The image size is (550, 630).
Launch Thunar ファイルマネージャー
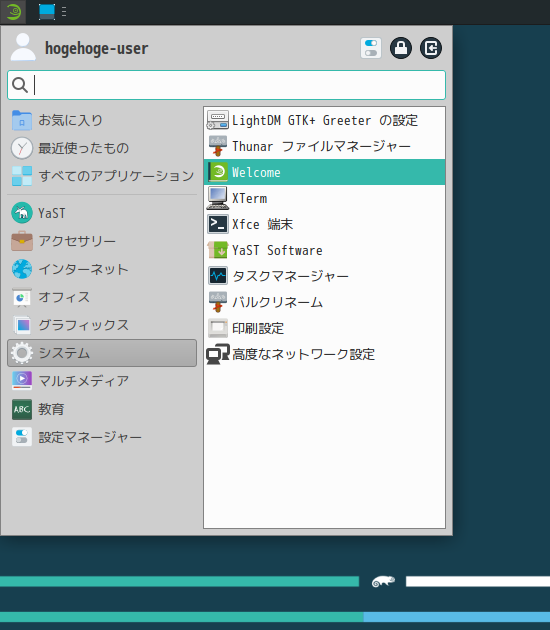[x=324, y=146]
